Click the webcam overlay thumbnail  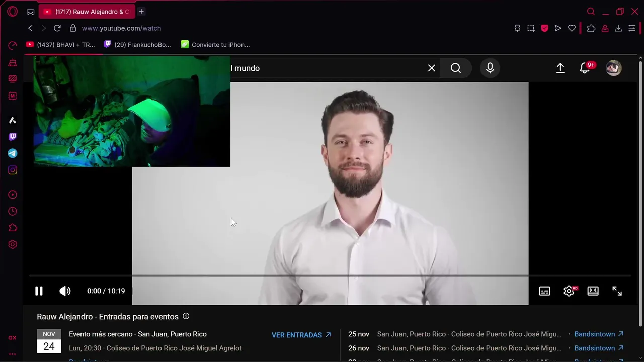[132, 111]
